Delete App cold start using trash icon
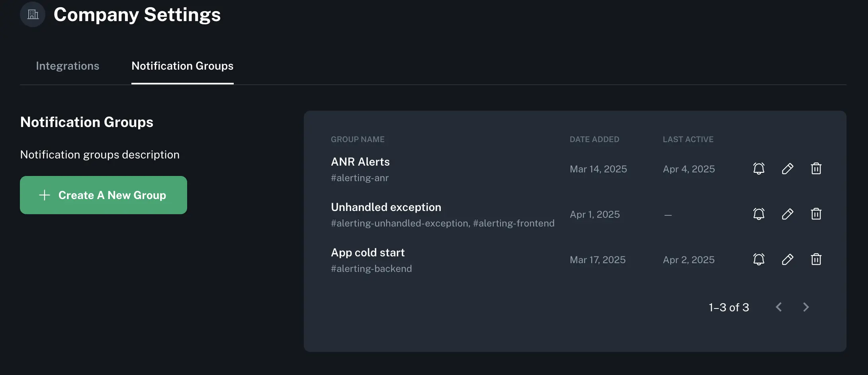Screen dimensions: 868x375 pyautogui.click(x=816, y=260)
